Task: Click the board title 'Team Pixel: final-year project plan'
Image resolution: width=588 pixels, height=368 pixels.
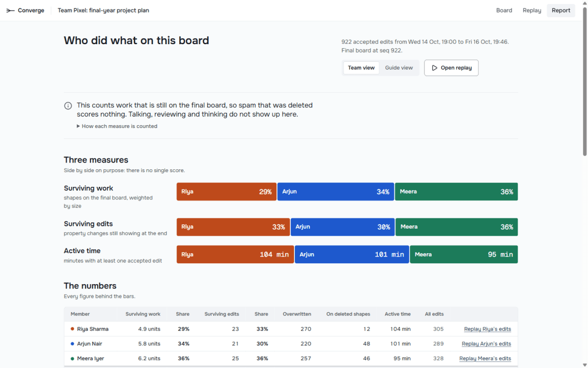Action: pyautogui.click(x=103, y=10)
